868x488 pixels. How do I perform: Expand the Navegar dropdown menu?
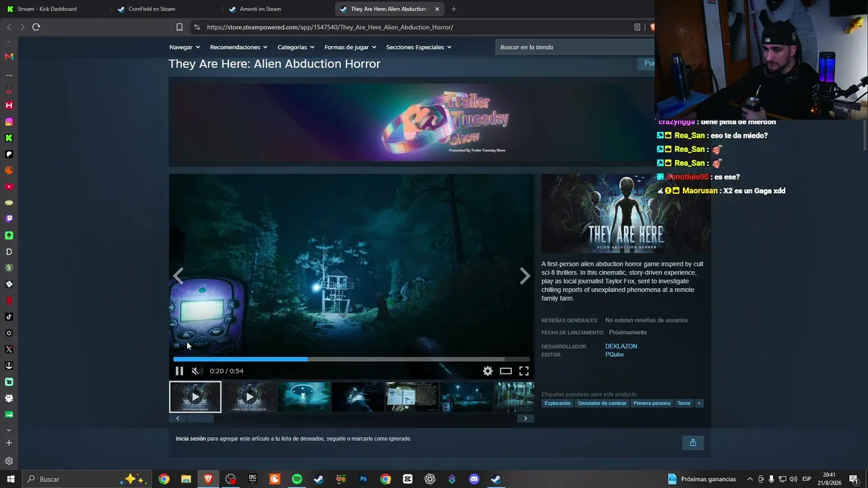pyautogui.click(x=184, y=47)
